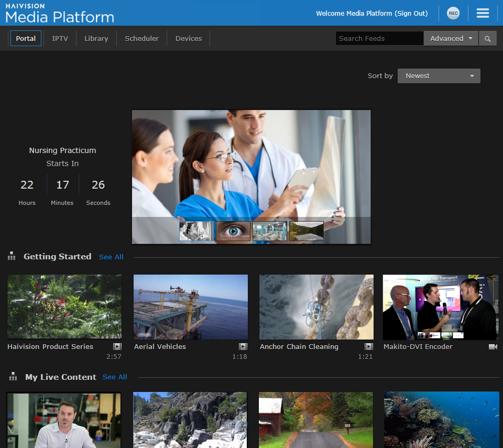The image size is (503, 448).
Task: Open the hamburger menu icon
Action: coord(483,14)
